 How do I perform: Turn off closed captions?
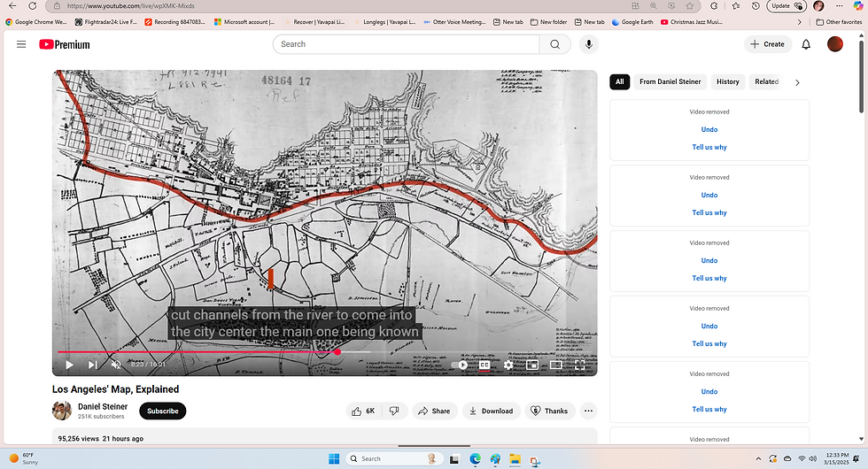(x=484, y=365)
